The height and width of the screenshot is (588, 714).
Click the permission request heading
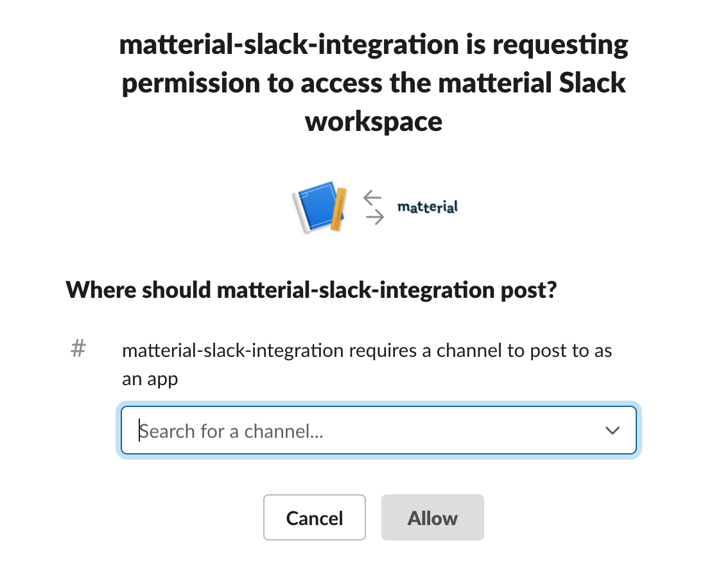[x=374, y=83]
